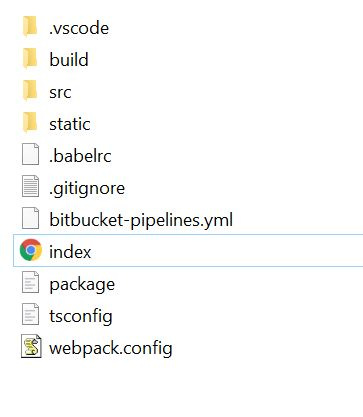Screen dimensions: 363x417
Task: Select the .babelrc file name
Action: (x=80, y=156)
